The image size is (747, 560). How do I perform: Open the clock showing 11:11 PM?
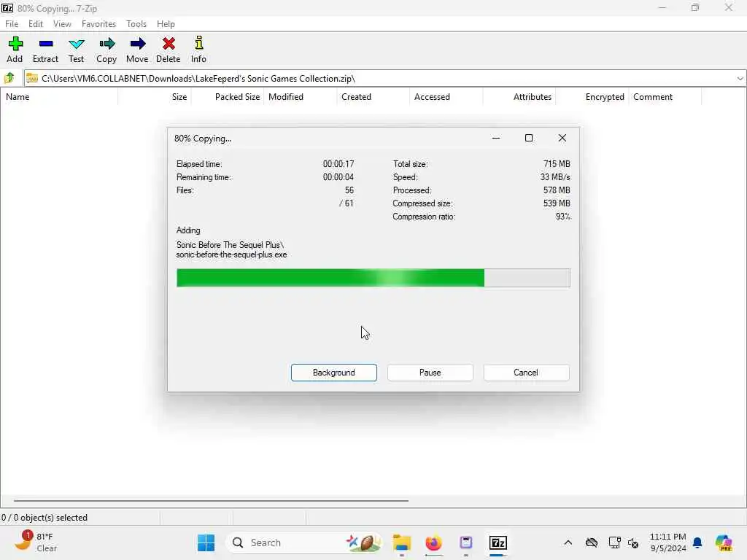coord(668,542)
